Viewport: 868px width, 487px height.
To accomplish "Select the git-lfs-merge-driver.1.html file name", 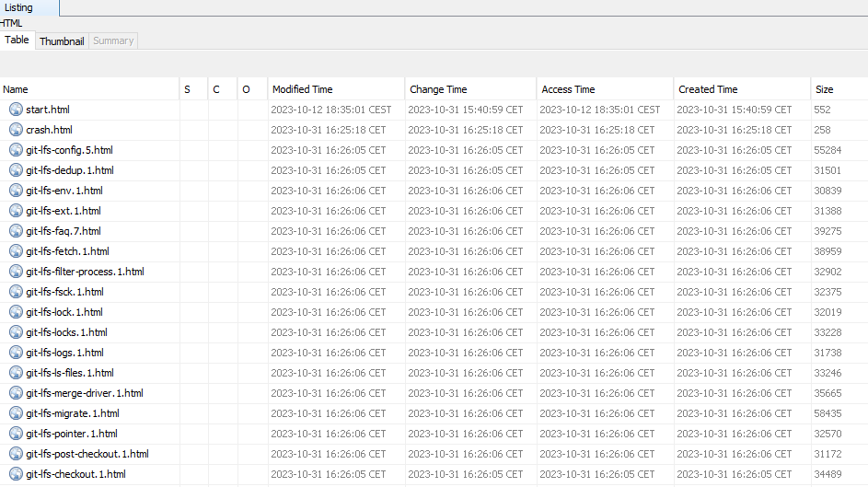I will [85, 393].
